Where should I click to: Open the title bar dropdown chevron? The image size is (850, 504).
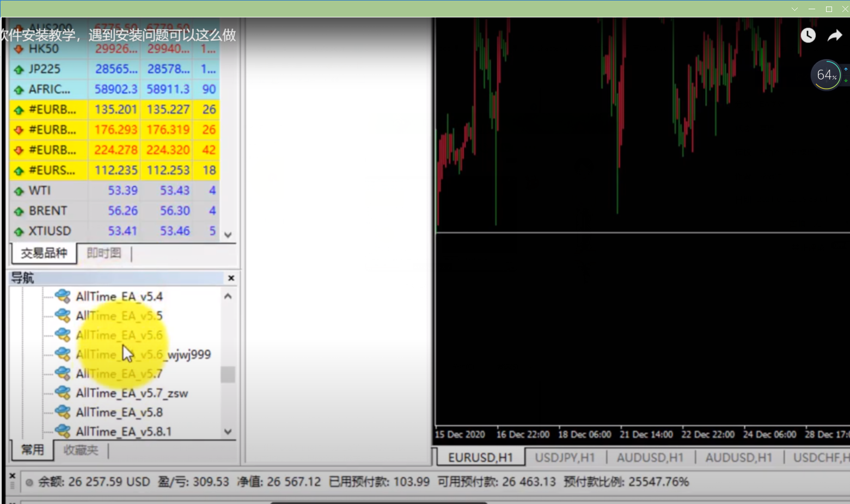tap(794, 9)
